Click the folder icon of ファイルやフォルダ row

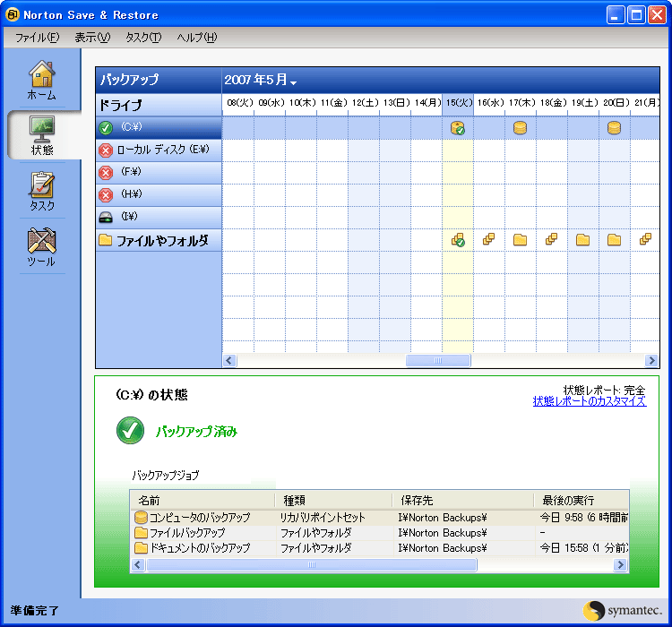click(x=105, y=239)
